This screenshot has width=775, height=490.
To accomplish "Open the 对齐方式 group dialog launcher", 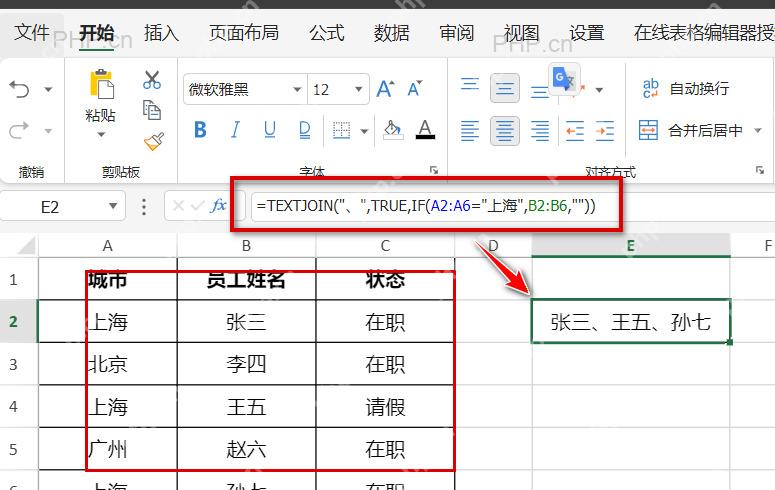I will coord(760,170).
